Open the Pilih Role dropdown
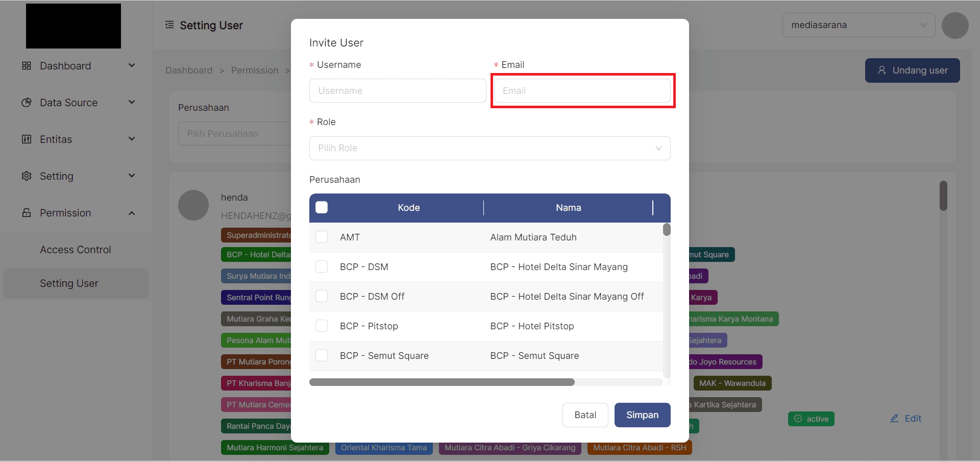 pos(489,148)
